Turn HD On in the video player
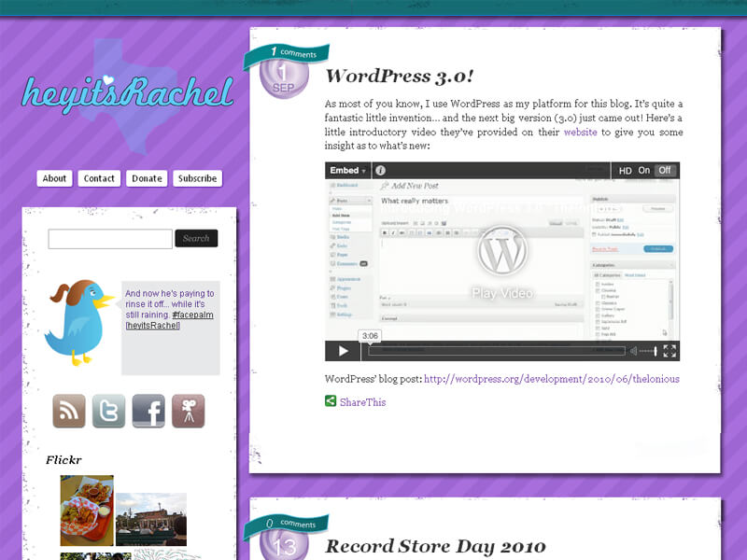 tap(644, 171)
